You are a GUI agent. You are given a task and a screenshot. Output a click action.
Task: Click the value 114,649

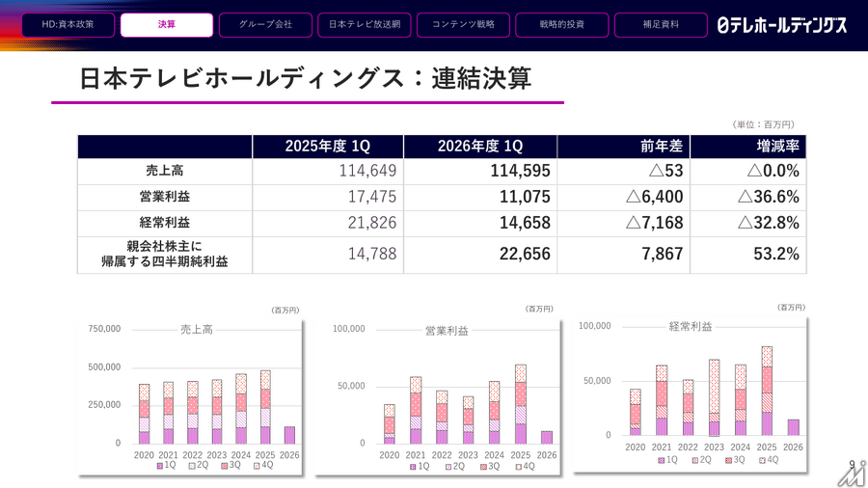tap(367, 171)
